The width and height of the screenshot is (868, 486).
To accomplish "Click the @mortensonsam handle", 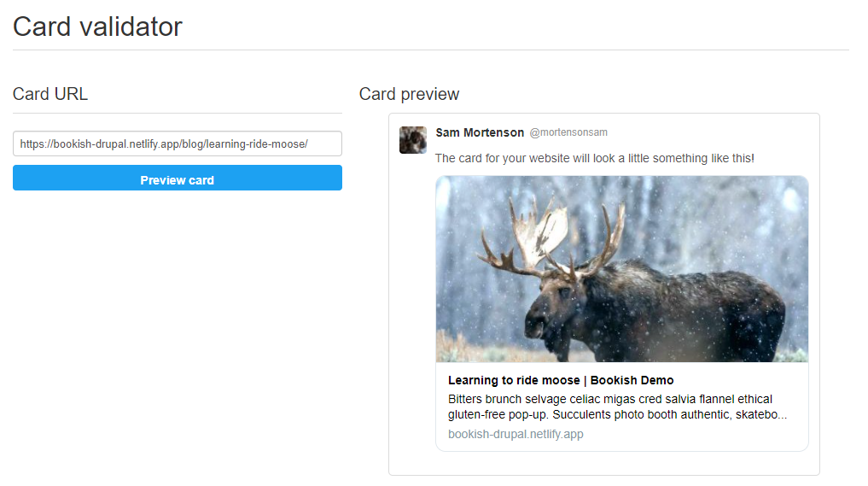I will point(568,132).
